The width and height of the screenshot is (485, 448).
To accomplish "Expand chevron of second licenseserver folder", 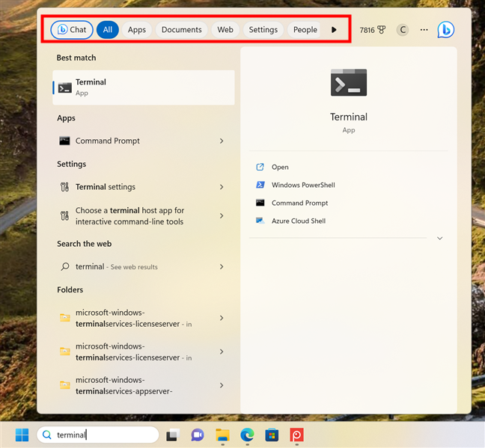I will [222, 352].
